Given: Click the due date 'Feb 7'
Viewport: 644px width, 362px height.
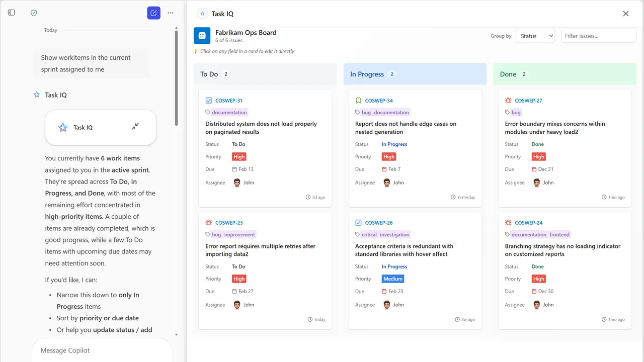Looking at the screenshot, I should click(394, 169).
